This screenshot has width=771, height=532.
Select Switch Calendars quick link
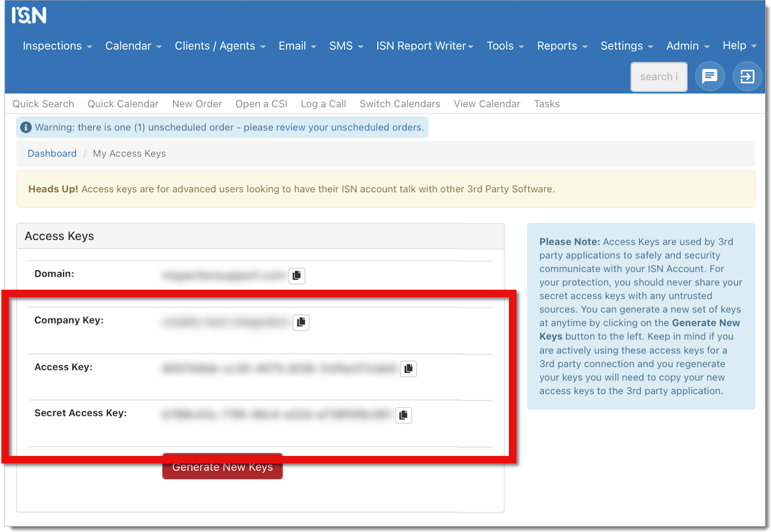point(400,104)
